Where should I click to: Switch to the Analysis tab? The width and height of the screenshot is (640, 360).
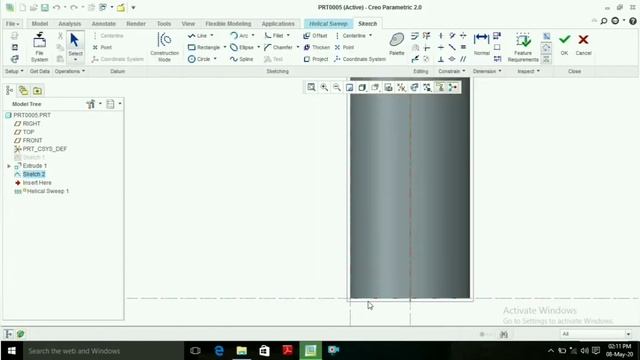pos(69,24)
